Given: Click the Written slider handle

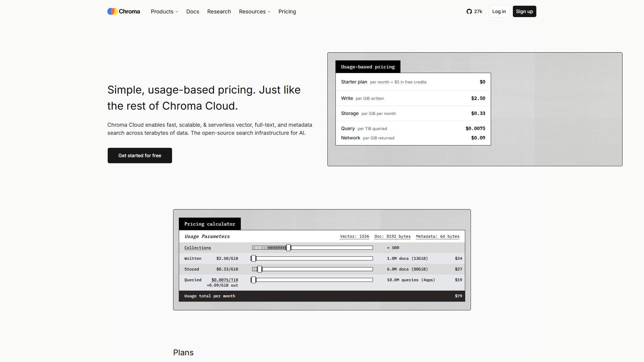Looking at the screenshot, I should click(254, 258).
